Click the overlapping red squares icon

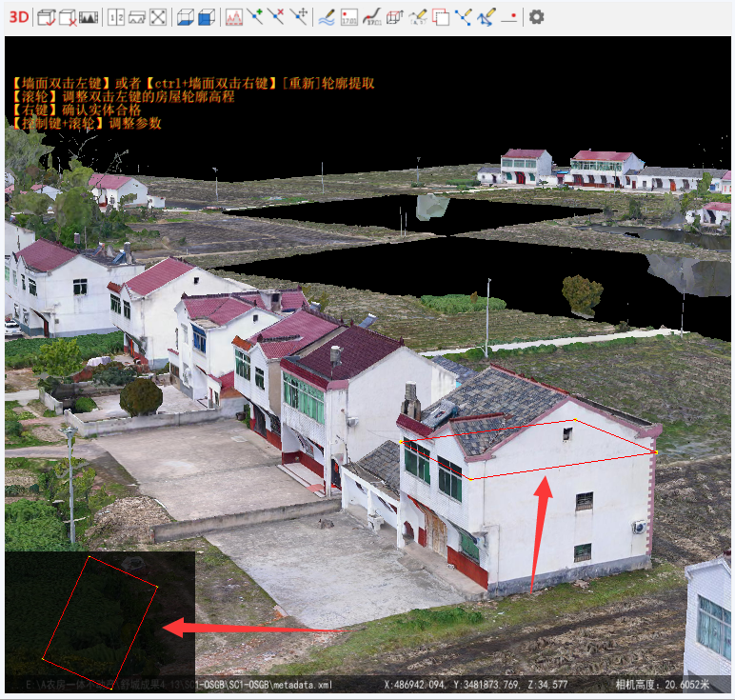[441, 16]
